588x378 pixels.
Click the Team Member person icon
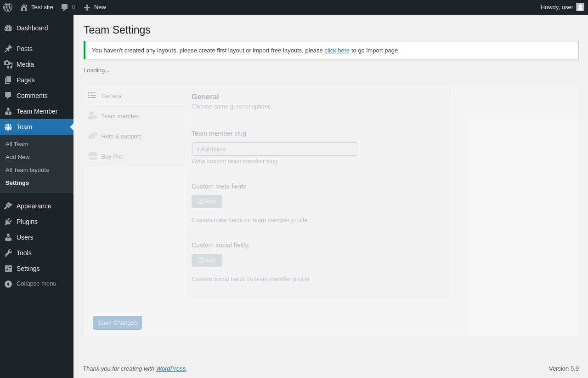(x=8, y=111)
